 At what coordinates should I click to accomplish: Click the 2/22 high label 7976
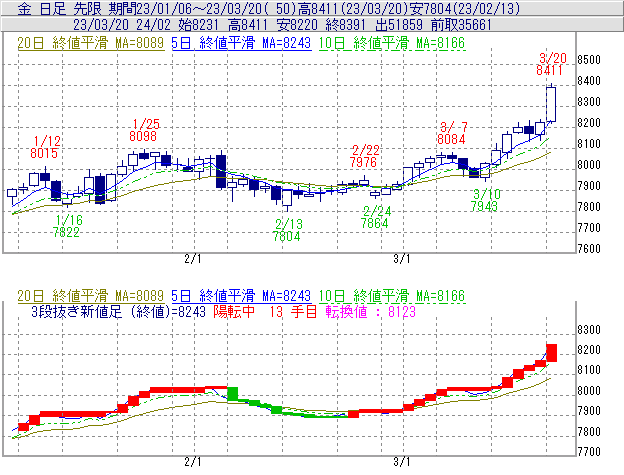363,162
